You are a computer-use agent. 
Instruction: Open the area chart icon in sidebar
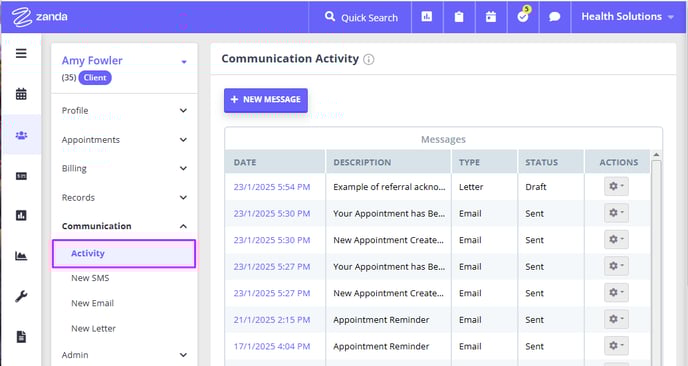point(21,255)
